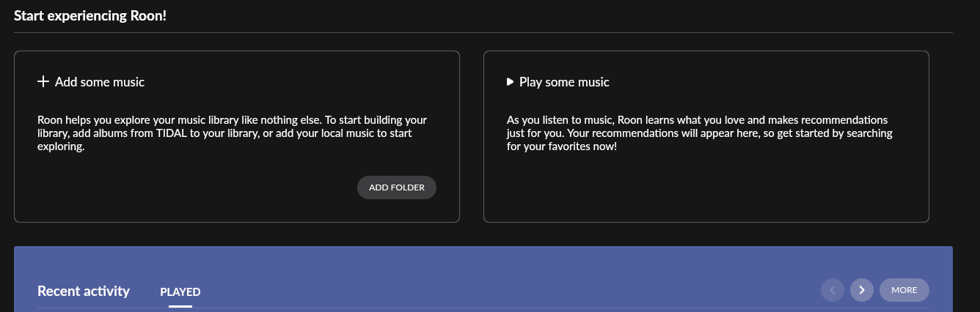Click the Roon helps you explore description text
The height and width of the screenshot is (312, 980).
tap(232, 133)
